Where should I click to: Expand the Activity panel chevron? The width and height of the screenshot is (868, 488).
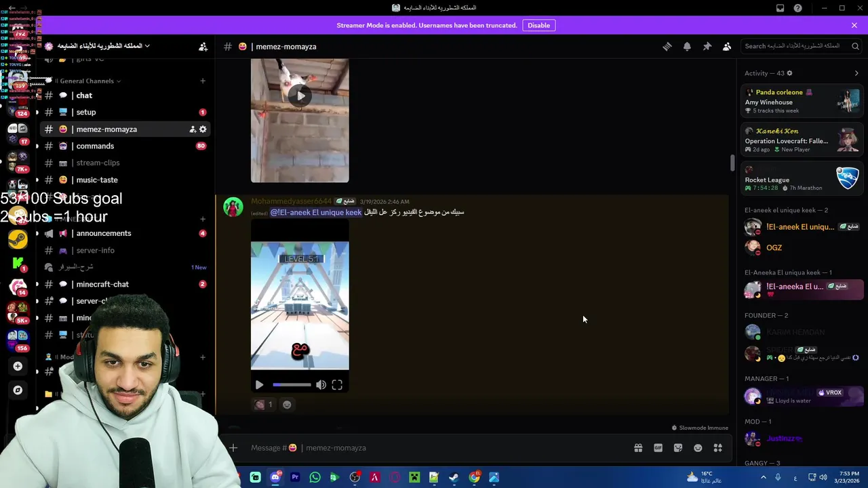pos(856,73)
